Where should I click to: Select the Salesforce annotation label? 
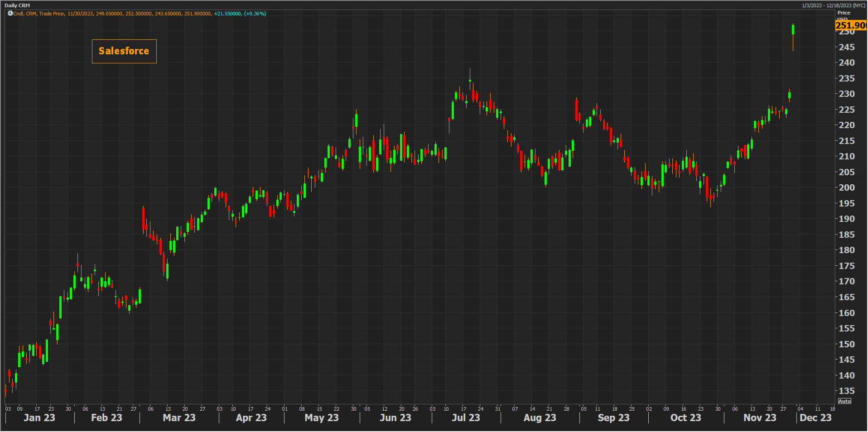pyautogui.click(x=124, y=51)
